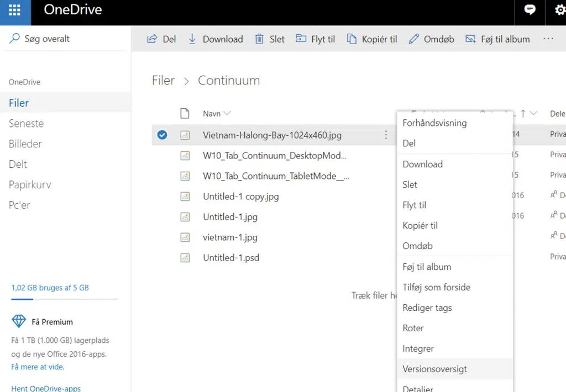This screenshot has height=392, width=566.
Task: Choose Download in the context menu
Action: point(455,164)
